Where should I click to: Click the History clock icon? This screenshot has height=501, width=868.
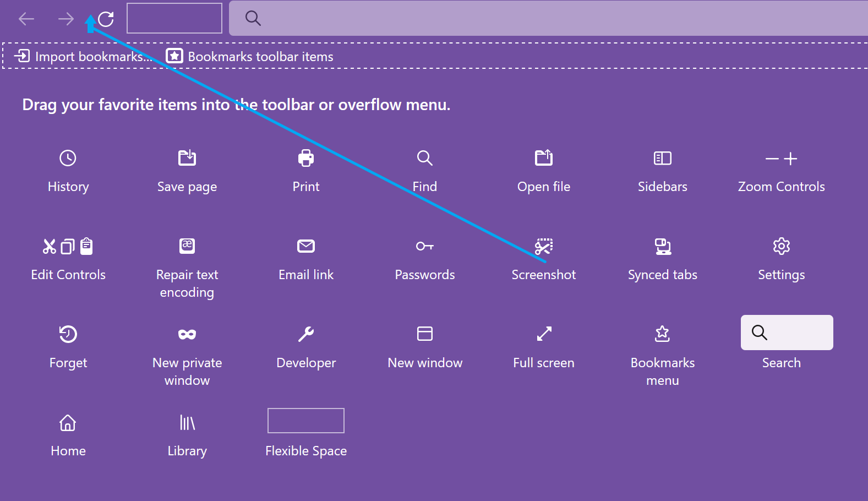[68, 159]
